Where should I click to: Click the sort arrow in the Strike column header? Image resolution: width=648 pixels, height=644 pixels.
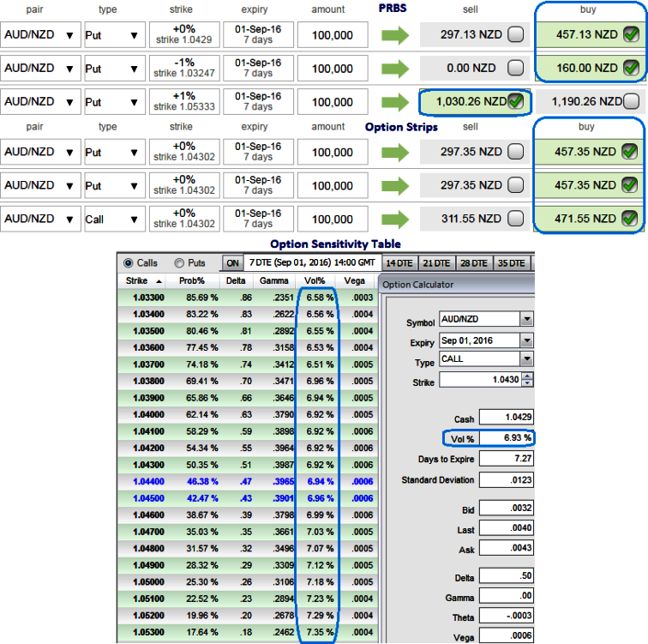tap(158, 280)
